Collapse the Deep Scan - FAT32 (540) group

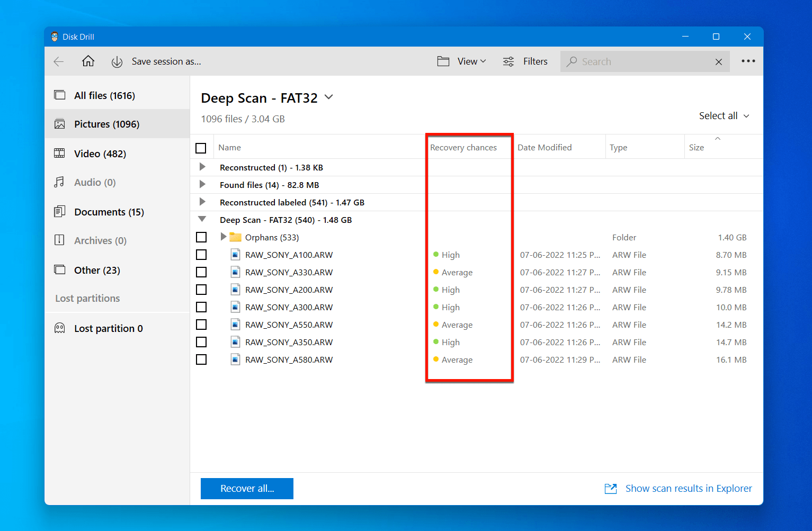coord(202,219)
